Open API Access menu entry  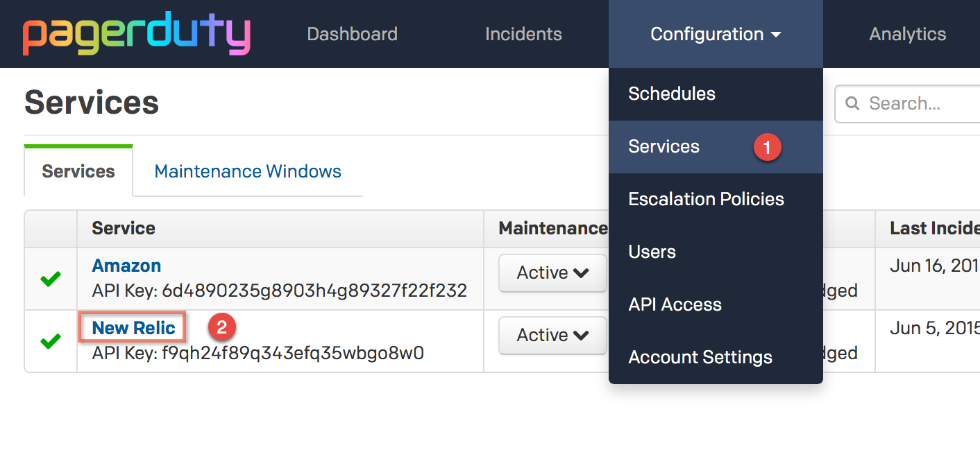[716, 305]
